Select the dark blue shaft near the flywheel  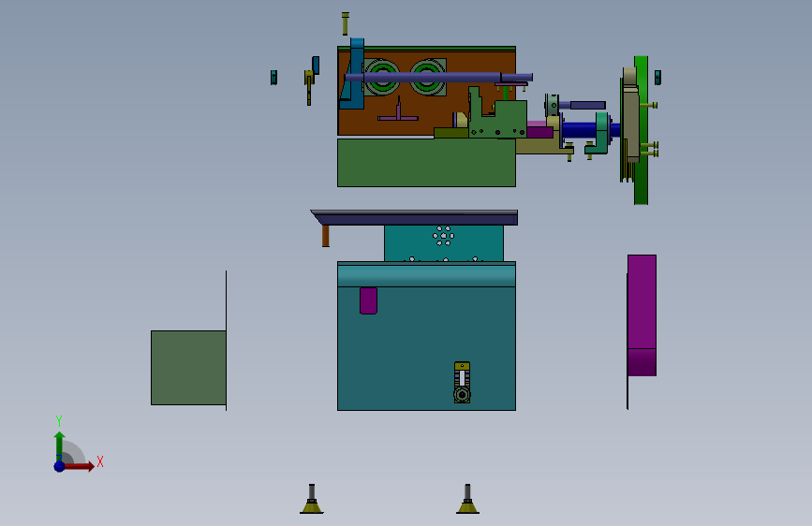(x=579, y=130)
